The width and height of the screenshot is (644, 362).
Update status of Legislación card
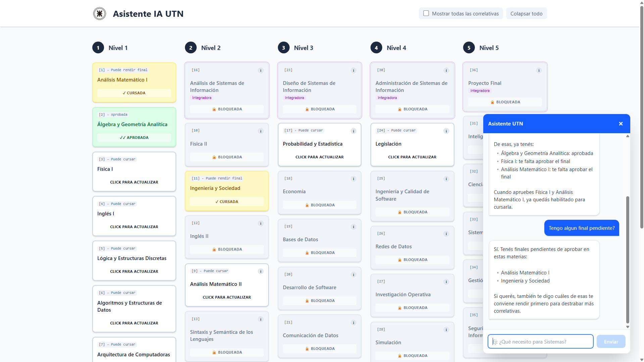412,157
